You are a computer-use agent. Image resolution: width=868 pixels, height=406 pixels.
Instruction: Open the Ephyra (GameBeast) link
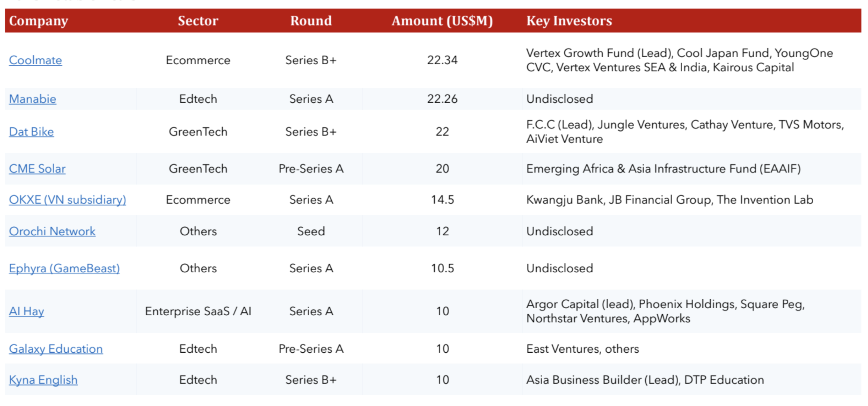(x=64, y=268)
